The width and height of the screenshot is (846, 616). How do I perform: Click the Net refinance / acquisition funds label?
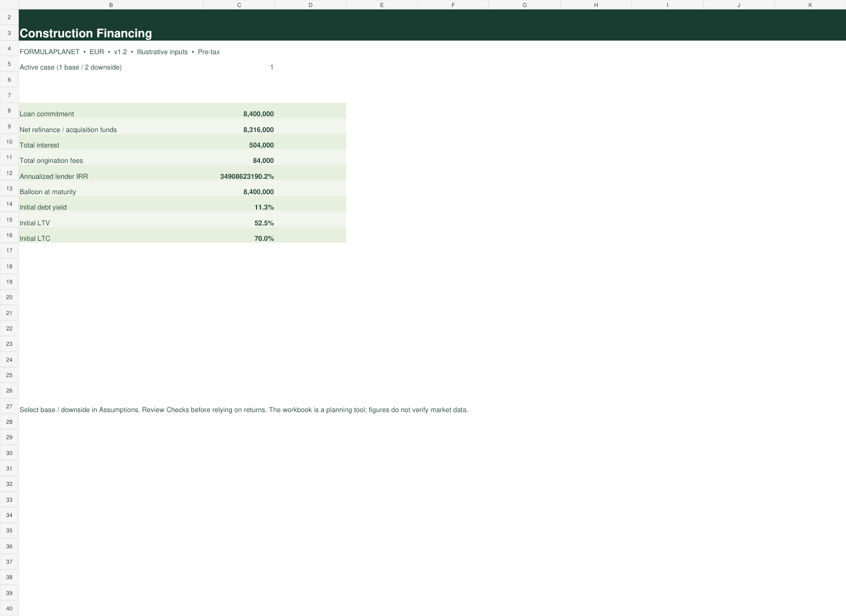click(68, 130)
